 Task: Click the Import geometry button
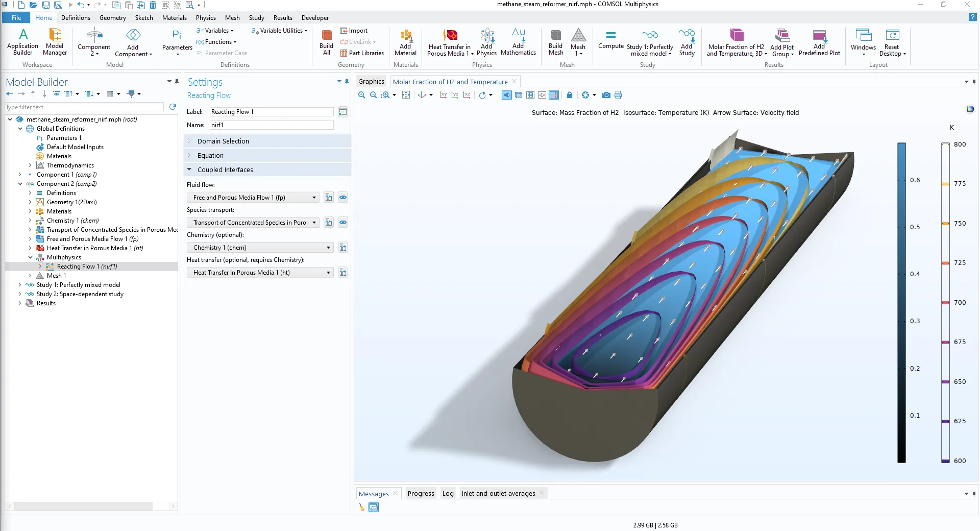354,31
